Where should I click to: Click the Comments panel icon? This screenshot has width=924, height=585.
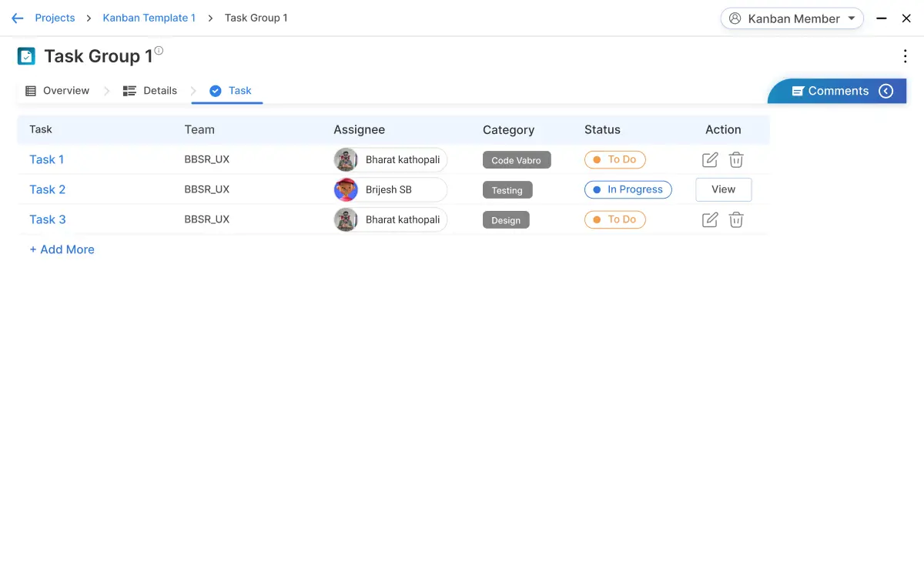pyautogui.click(x=800, y=90)
